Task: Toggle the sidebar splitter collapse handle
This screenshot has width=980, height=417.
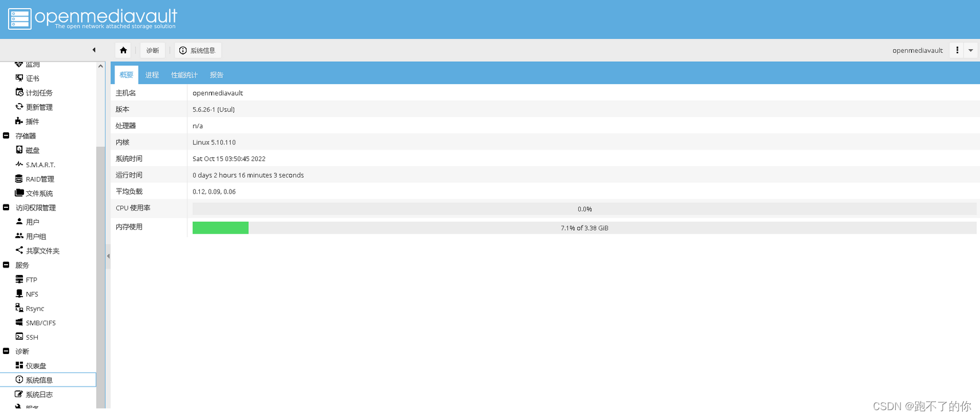Action: (x=108, y=256)
